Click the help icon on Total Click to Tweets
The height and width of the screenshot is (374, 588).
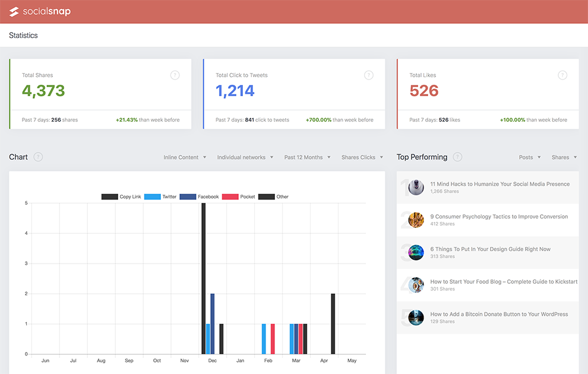(x=368, y=75)
